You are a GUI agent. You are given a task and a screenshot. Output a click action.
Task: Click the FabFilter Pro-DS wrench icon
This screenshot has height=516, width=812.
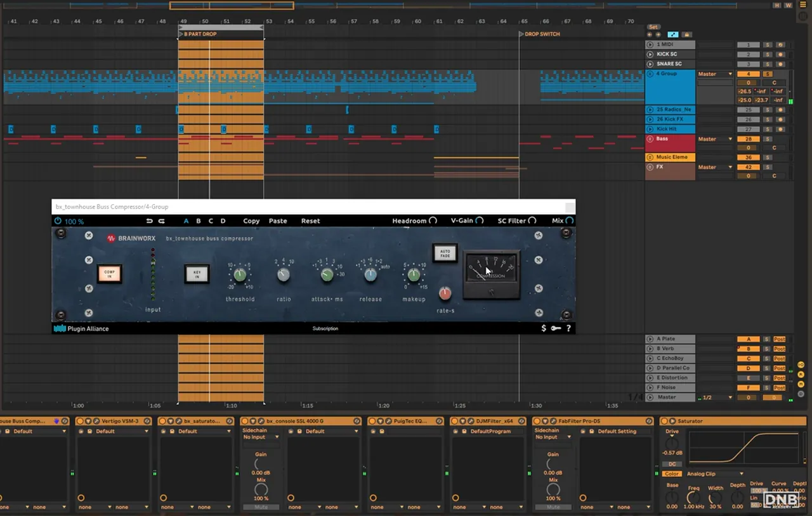point(554,422)
